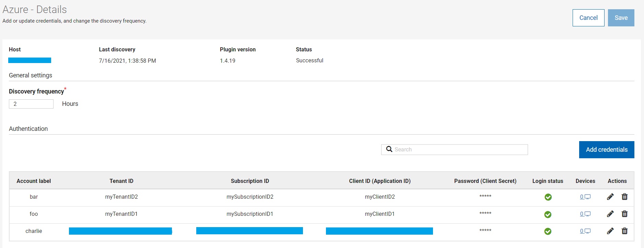Image resolution: width=644 pixels, height=248 pixels.
Task: Click the Subscription ID column header
Action: point(250,181)
